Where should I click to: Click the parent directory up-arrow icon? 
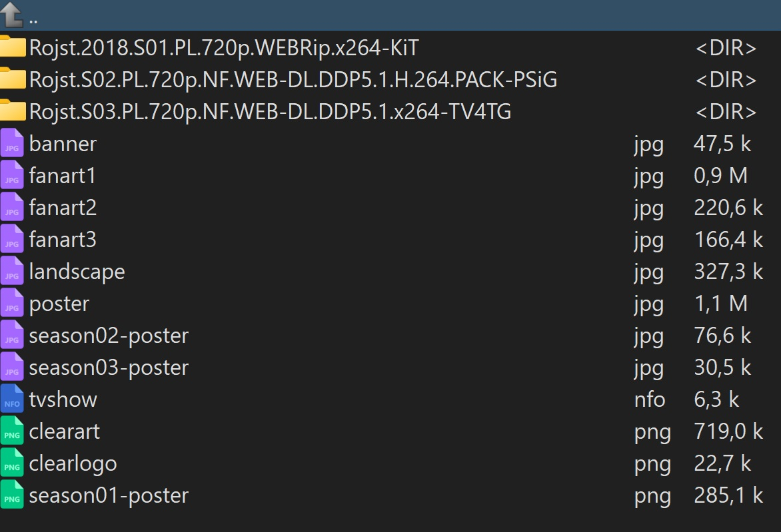point(13,15)
